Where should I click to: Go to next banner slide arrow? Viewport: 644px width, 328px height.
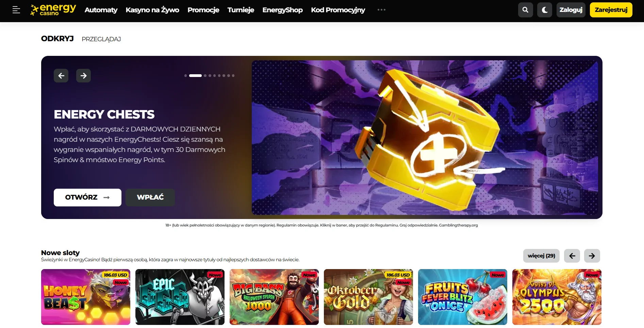83,76
